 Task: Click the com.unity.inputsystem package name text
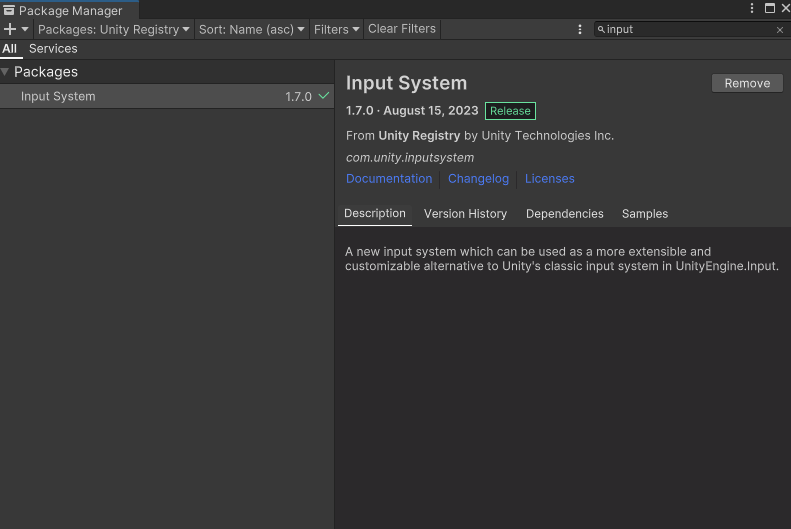tap(410, 157)
